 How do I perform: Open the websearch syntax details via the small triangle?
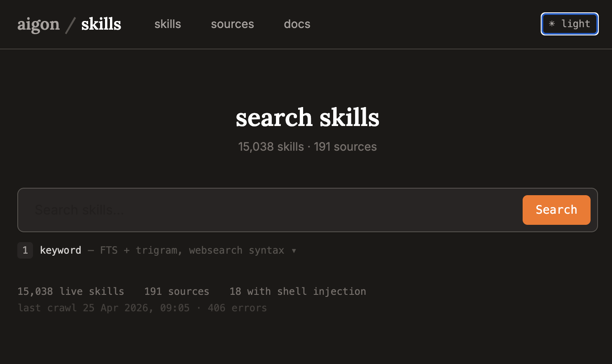tap(294, 250)
